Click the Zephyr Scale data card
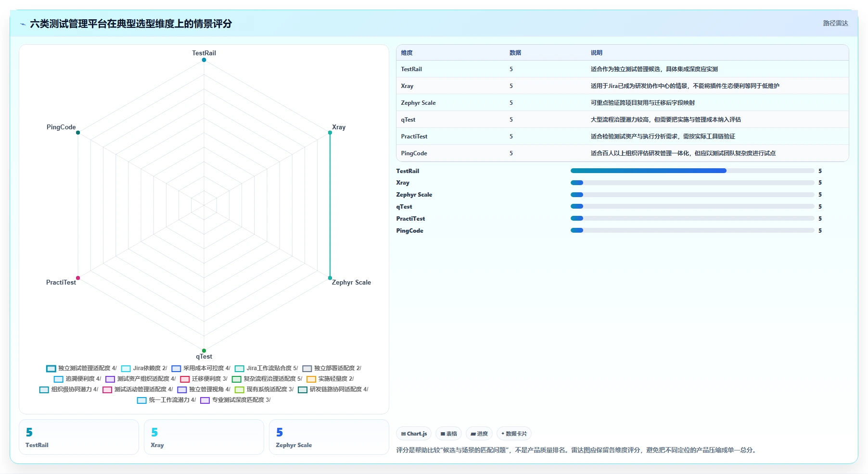This screenshot has width=868, height=474. [329, 437]
